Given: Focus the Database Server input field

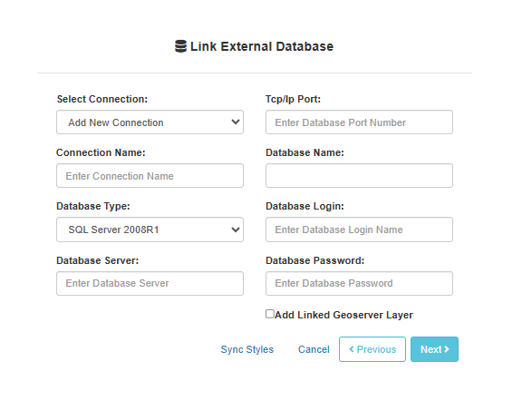Looking at the screenshot, I should click(150, 283).
